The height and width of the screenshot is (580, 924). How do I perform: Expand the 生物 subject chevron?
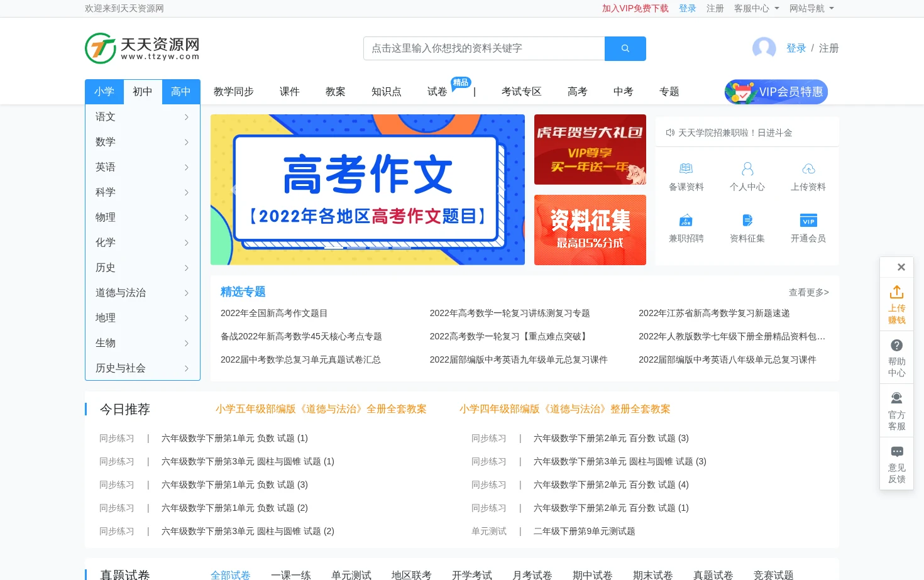tap(187, 343)
